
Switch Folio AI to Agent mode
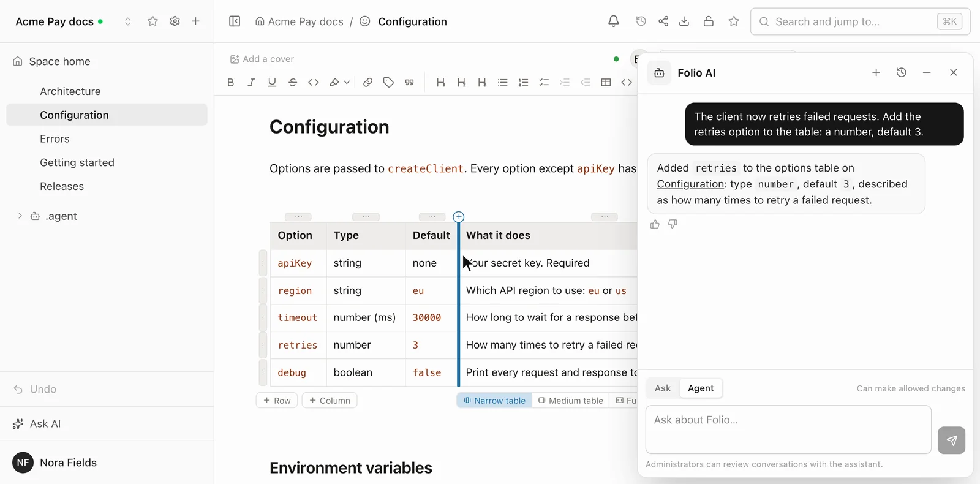(x=701, y=388)
